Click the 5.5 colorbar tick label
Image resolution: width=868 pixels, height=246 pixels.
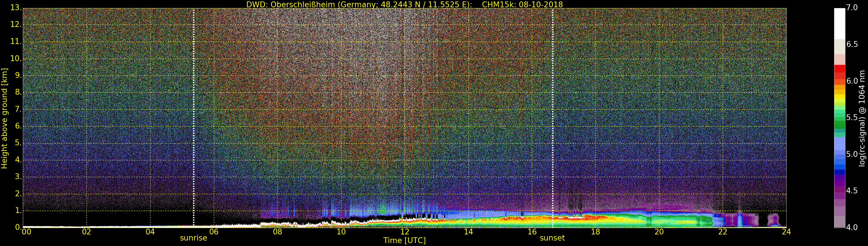pos(852,118)
